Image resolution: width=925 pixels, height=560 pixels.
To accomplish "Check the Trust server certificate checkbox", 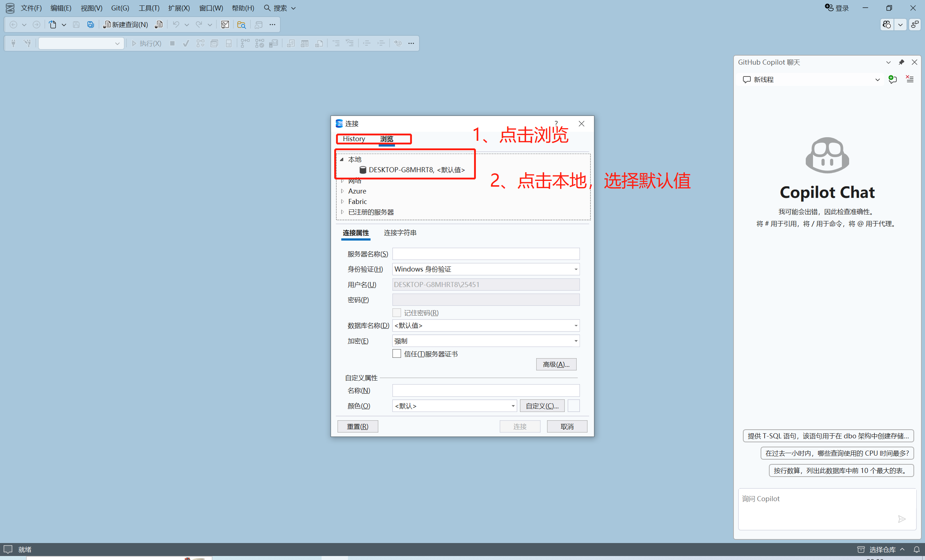I will click(396, 354).
